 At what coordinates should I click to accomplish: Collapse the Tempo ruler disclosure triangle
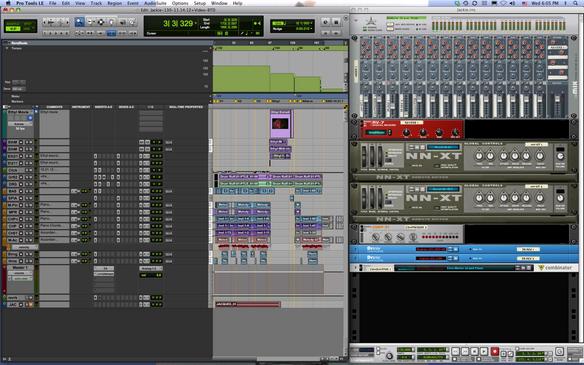point(7,48)
